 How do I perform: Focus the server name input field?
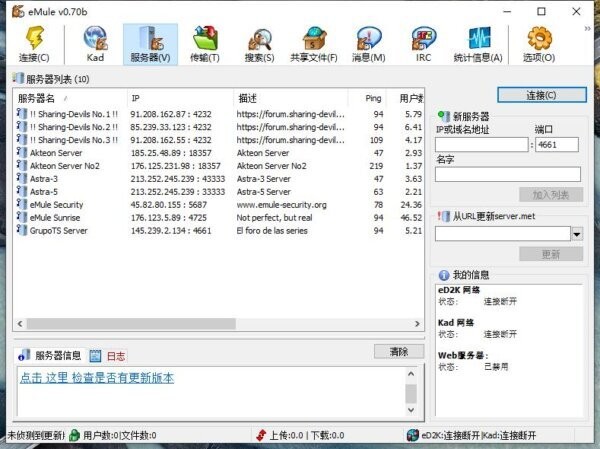508,174
